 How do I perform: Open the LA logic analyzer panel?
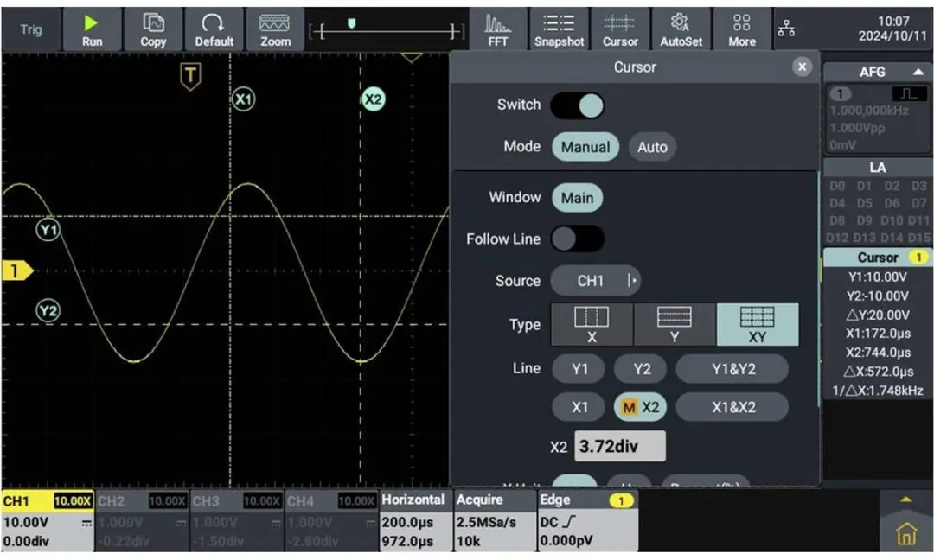878,168
